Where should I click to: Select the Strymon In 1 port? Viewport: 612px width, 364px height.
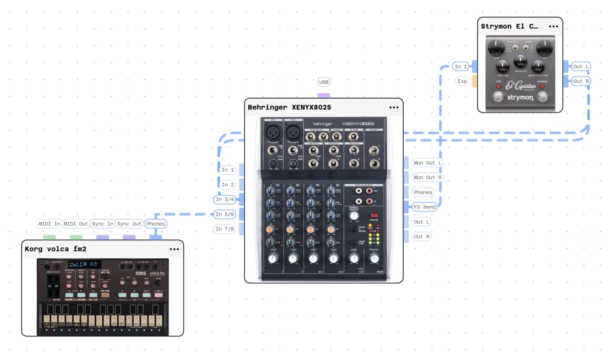tap(461, 66)
